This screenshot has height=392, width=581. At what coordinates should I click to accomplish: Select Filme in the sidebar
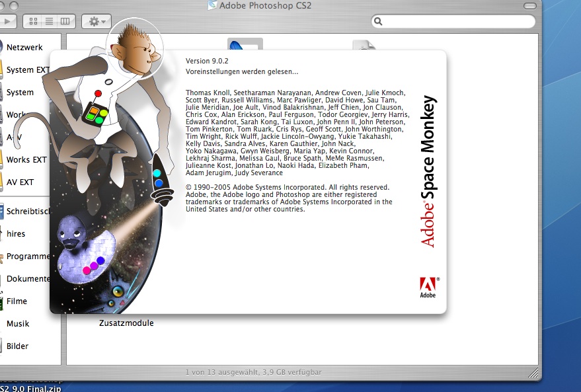17,301
